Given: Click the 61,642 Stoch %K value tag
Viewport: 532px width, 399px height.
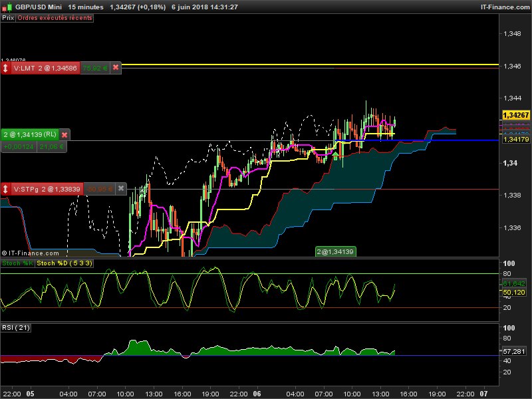Looking at the screenshot, I should pos(514,284).
